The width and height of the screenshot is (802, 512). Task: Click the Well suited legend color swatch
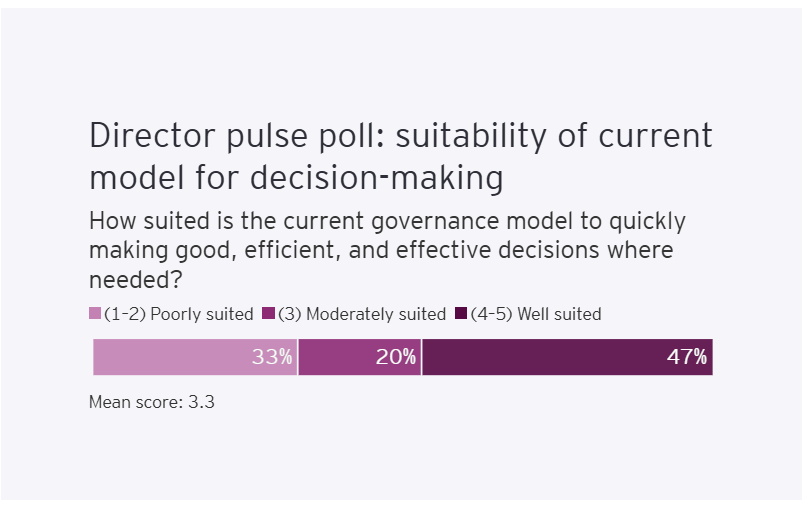[461, 314]
